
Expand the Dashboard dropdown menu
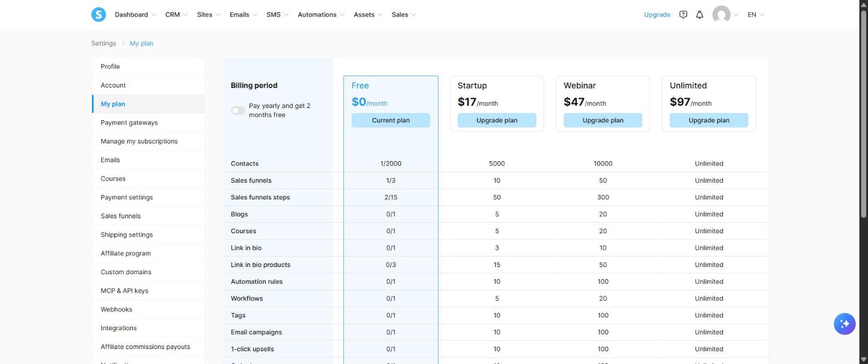135,14
